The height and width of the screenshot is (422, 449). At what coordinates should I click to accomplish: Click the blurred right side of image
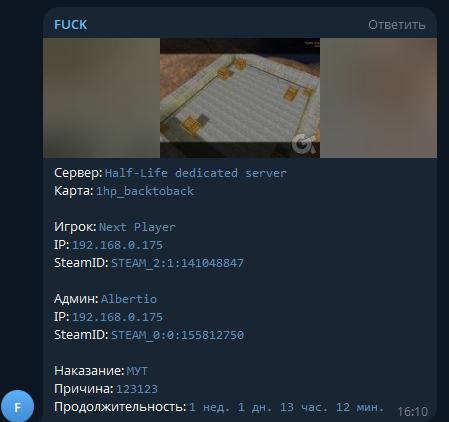(x=378, y=98)
